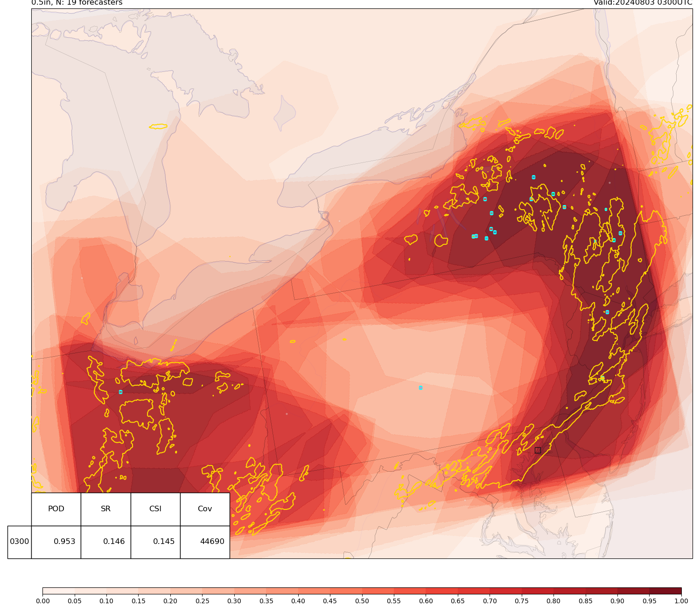Click the 0.20 colorbar tick label
The height and width of the screenshot is (607, 700).
[170, 601]
